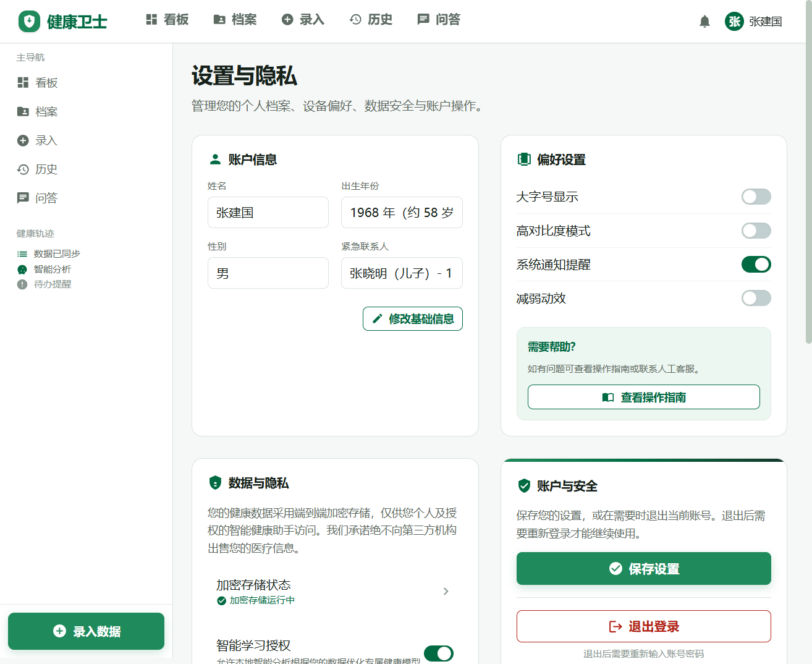
Task: Expand 加密存储状态 chevron arrow
Action: (x=446, y=592)
